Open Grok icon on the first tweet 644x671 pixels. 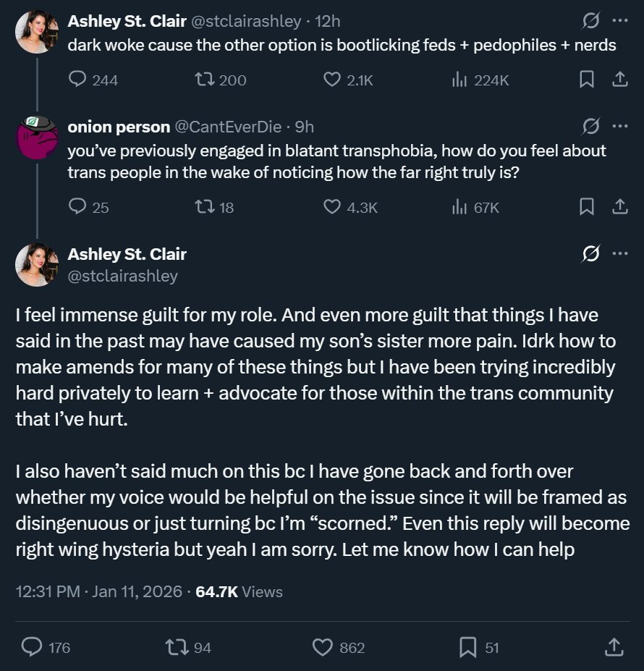click(590, 20)
